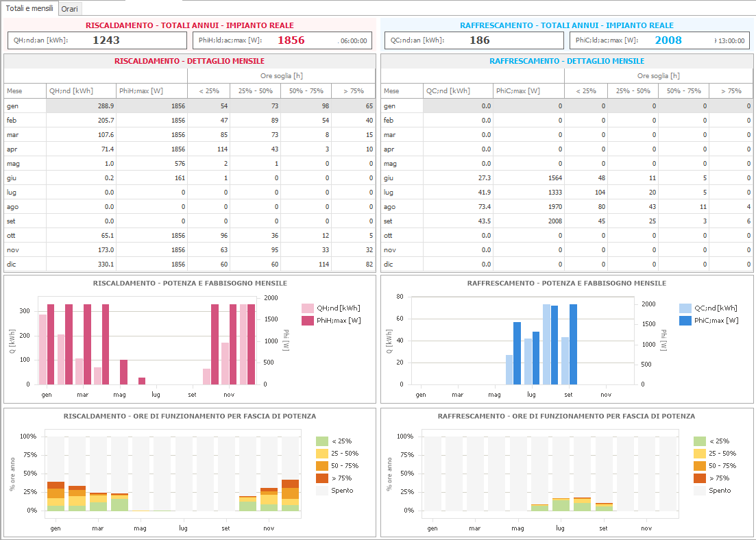Click cooling chart's '50 - 75%' legend swatch
756x540 pixels.
click(700, 466)
